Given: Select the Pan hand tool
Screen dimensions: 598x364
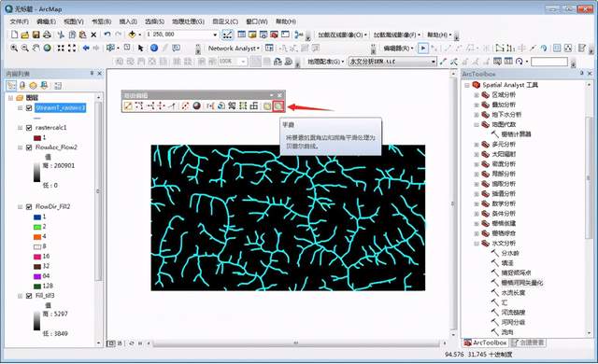Looking at the screenshot, I should click(36, 48).
